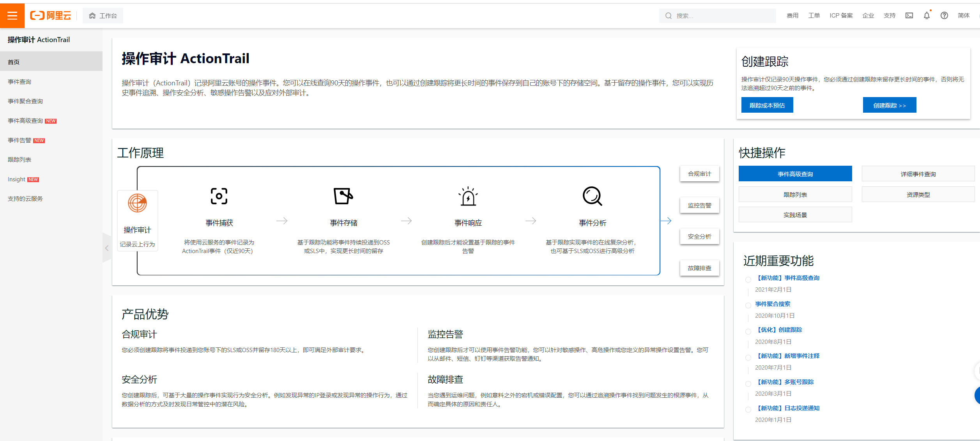This screenshot has width=980, height=441.
Task: Click the 事件存储 storage icon
Action: pyautogui.click(x=343, y=196)
